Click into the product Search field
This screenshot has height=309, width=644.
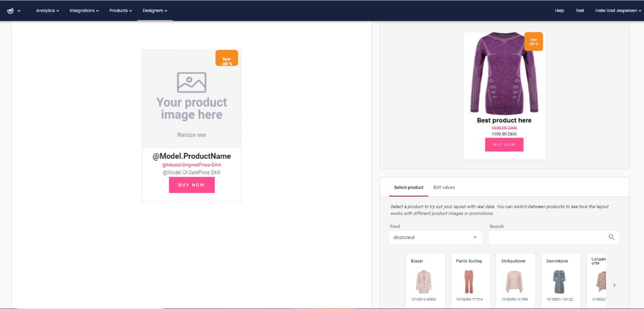pos(546,237)
